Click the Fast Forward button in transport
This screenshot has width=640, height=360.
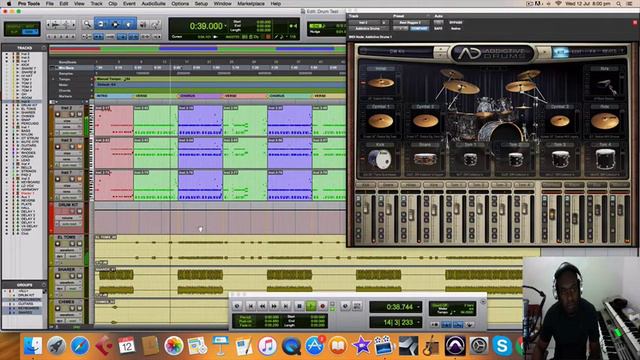[x=274, y=306]
